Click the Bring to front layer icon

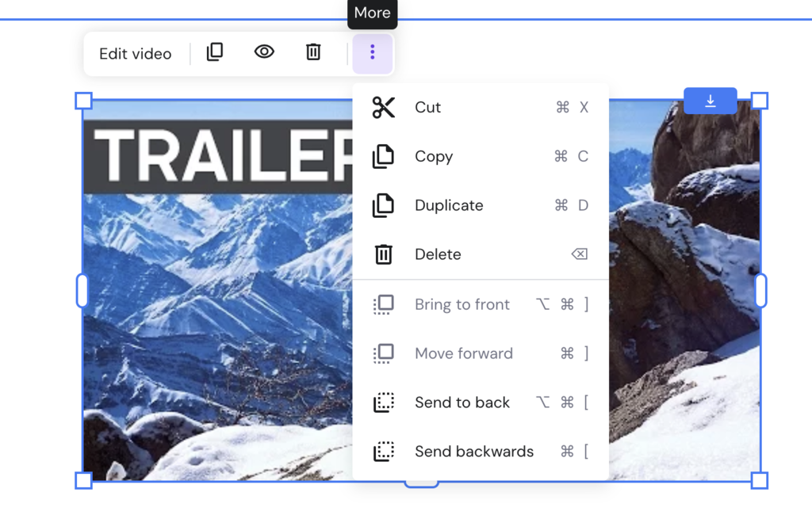coord(384,303)
